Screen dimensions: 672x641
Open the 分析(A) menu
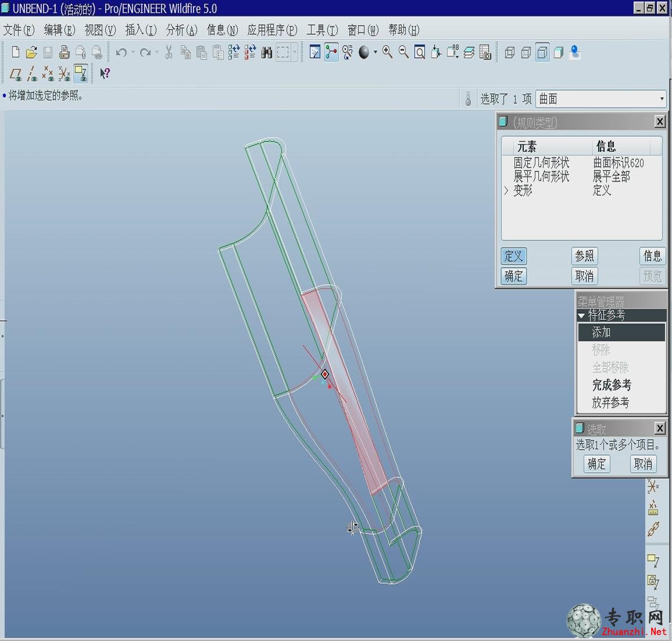coord(182,30)
